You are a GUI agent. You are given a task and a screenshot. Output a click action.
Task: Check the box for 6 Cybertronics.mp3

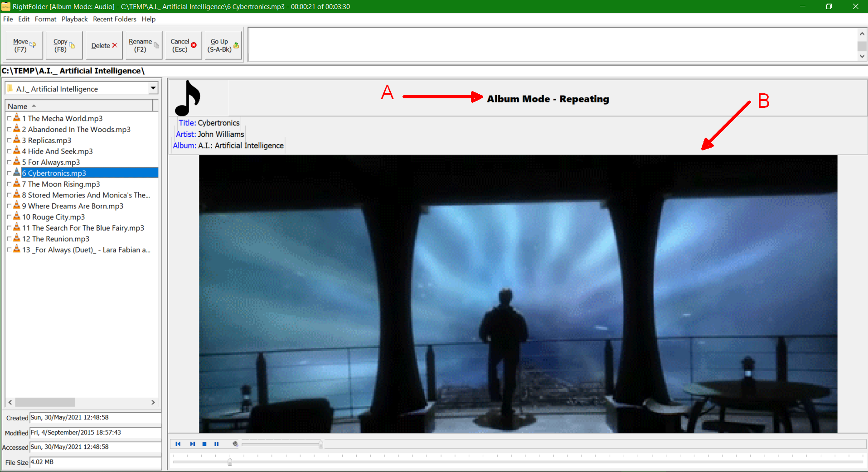[x=9, y=173]
